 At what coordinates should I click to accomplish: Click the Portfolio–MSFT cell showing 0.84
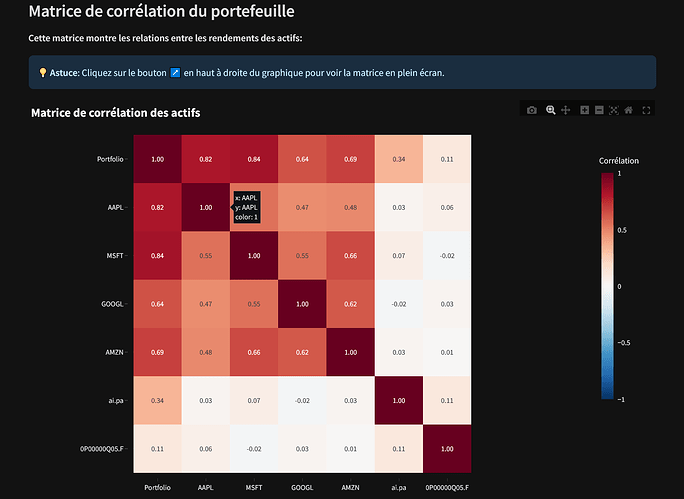254,159
